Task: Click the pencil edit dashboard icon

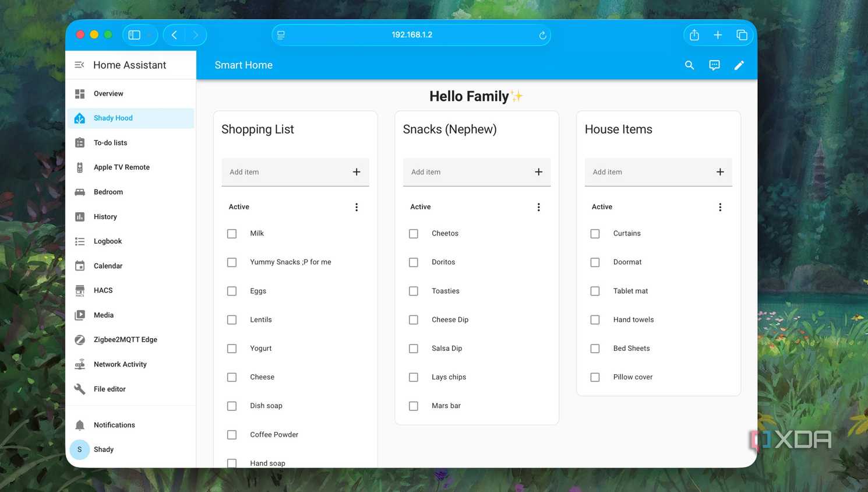Action: 739,65
